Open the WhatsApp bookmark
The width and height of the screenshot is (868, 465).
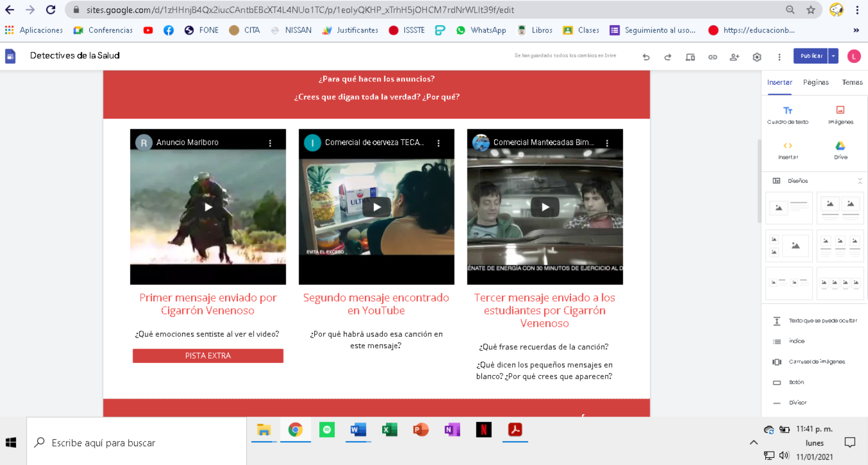pyautogui.click(x=481, y=30)
